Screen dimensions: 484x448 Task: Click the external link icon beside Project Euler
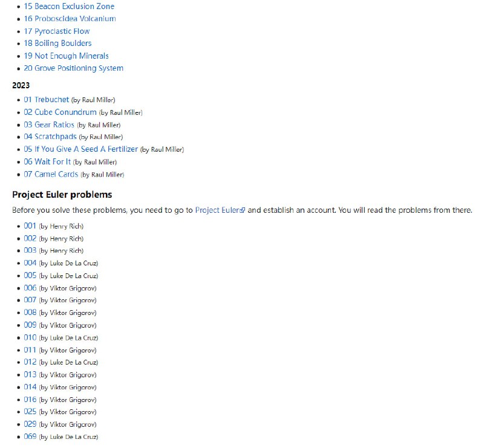point(243,211)
